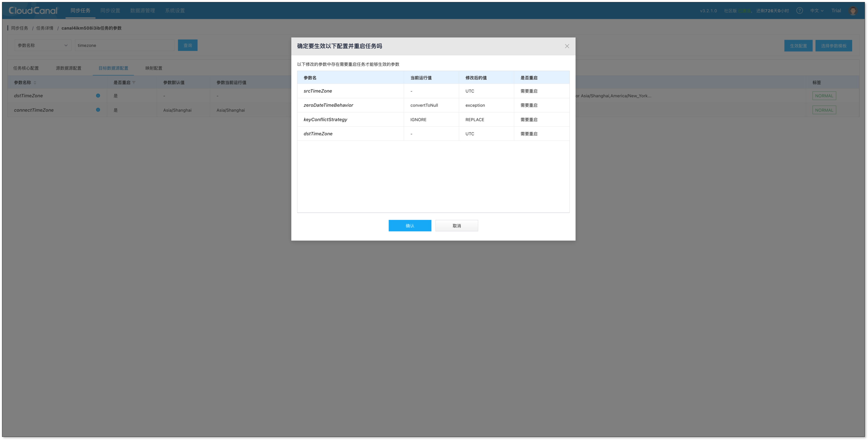
Task: Open 数据源管理 in top navigation
Action: (x=143, y=11)
